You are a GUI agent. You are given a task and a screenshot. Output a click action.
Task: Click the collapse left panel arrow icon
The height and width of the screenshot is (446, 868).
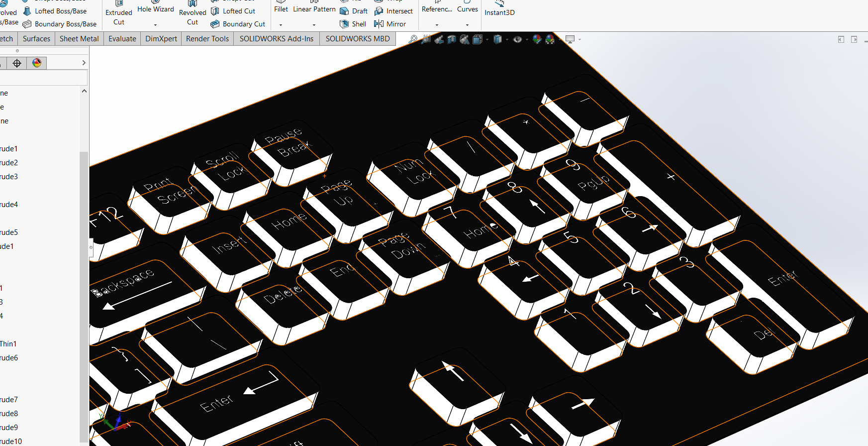coord(841,39)
